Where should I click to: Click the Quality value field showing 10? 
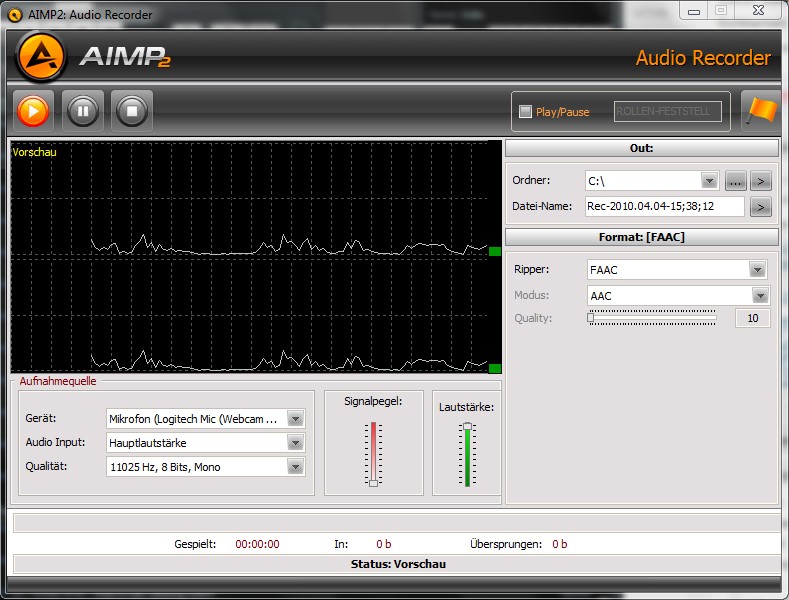point(752,318)
